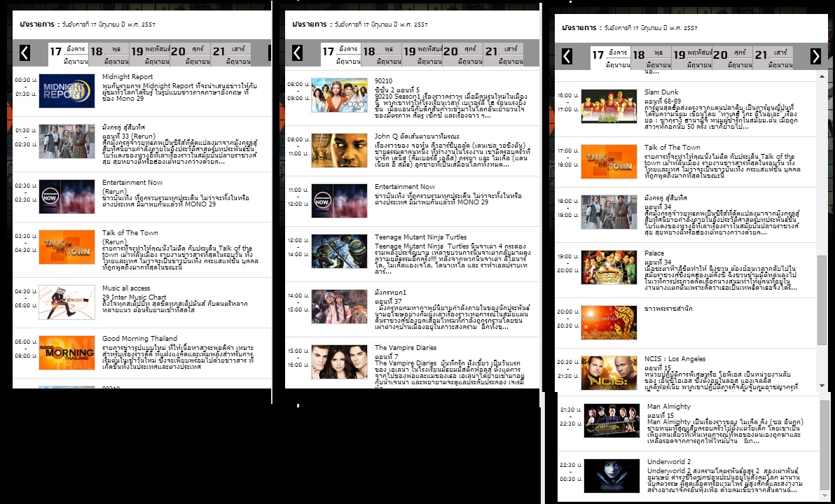The height and width of the screenshot is (504, 835).
Task: Open the 01:30 มังกรคู่ สู้สิบทิศ rerun thumbnail
Action: click(67, 141)
